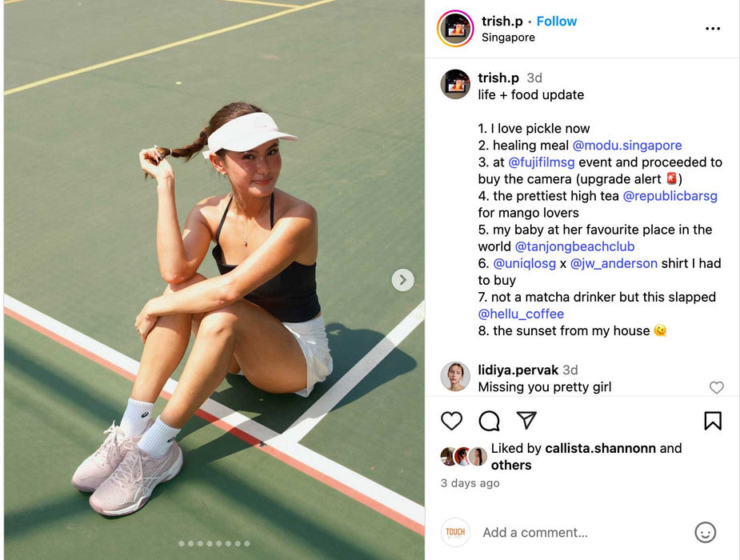
Task: Follow trish.p
Action: [557, 22]
